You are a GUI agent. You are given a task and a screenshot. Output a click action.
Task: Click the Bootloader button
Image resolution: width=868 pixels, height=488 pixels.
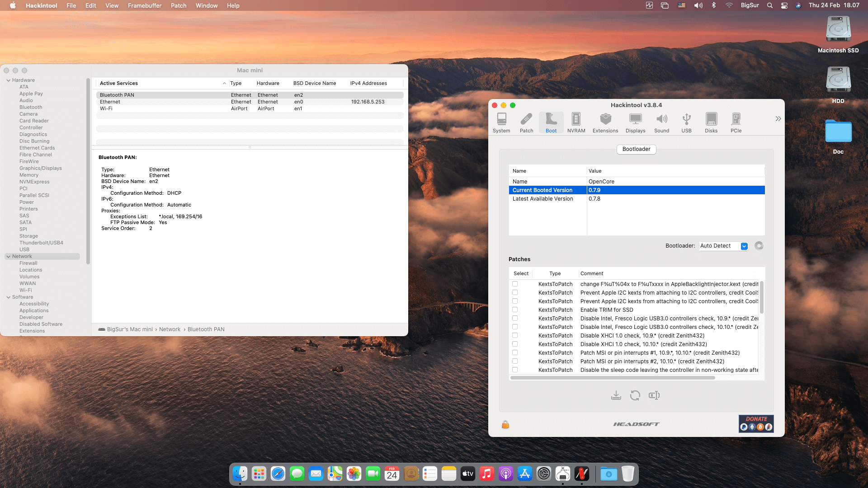click(636, 149)
